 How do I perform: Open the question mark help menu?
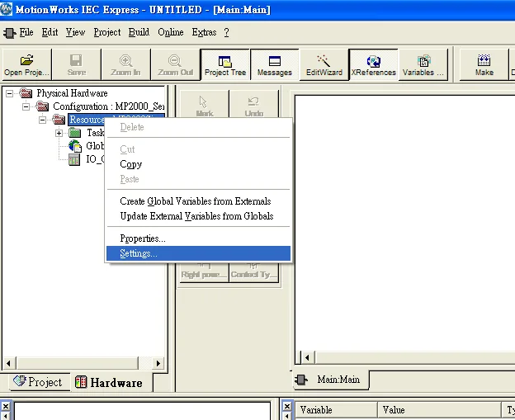click(x=226, y=32)
